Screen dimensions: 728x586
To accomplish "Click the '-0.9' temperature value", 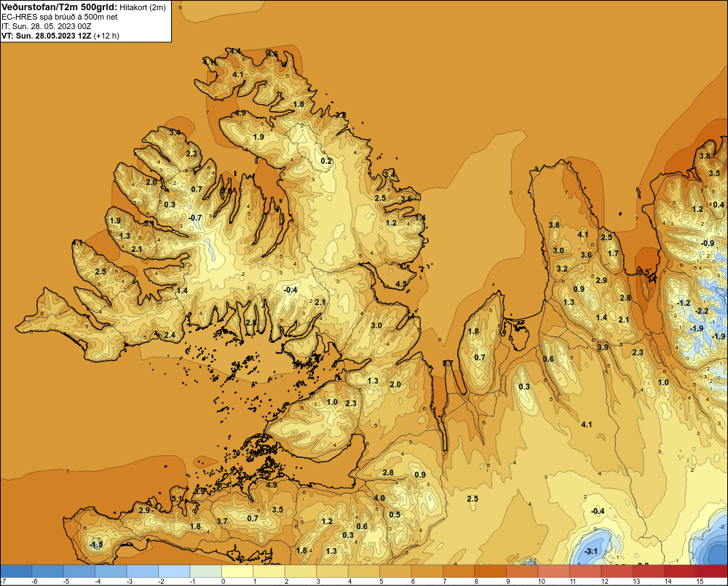I will [x=707, y=243].
